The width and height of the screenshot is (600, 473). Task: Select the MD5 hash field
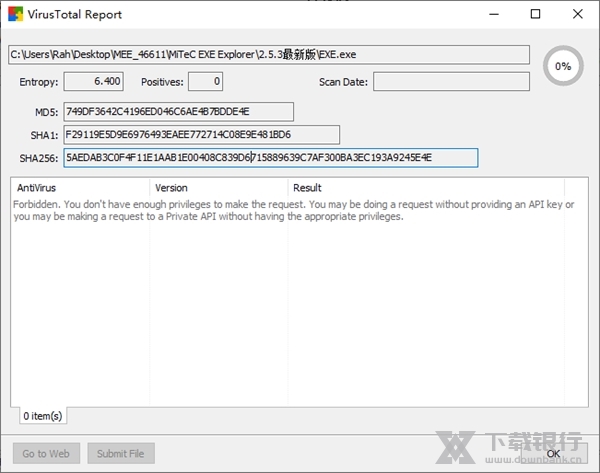point(178,111)
